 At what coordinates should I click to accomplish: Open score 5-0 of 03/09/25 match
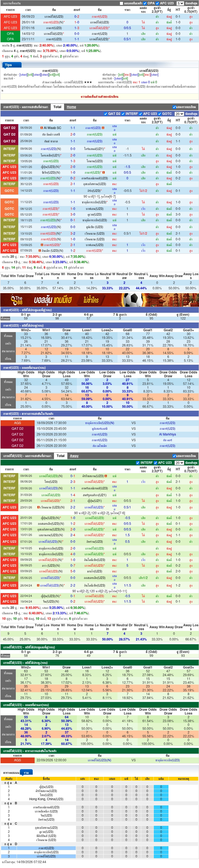pyautogui.click(x=73, y=571)
